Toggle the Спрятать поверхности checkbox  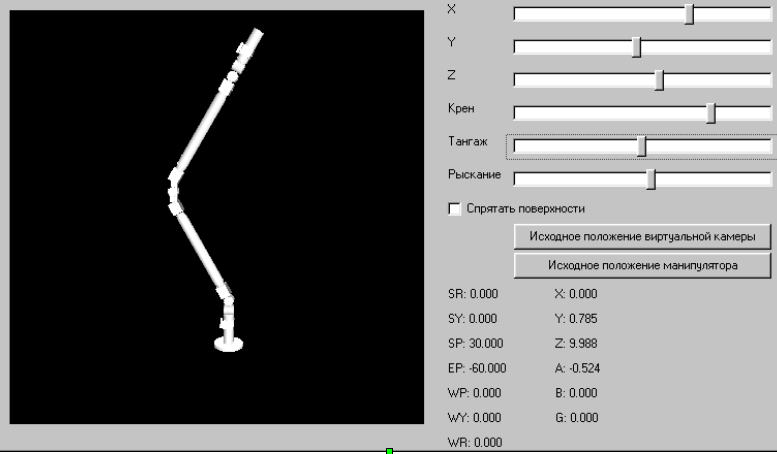(x=454, y=209)
